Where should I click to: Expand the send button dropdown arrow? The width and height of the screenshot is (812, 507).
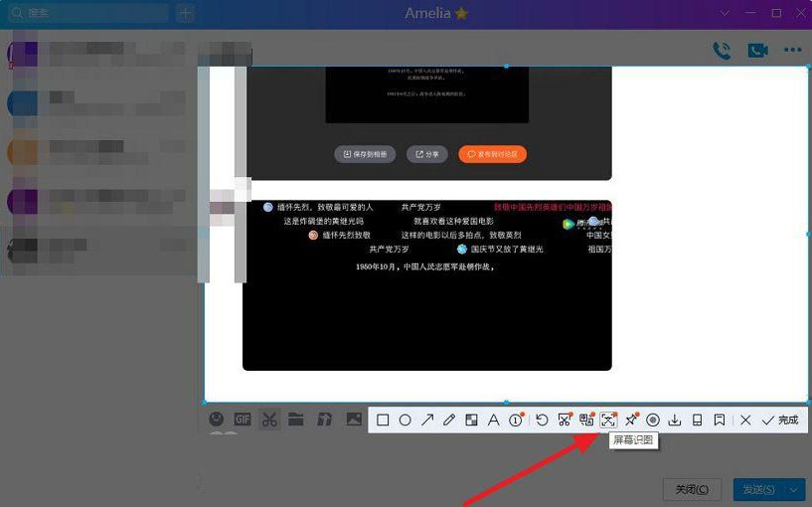(x=793, y=489)
